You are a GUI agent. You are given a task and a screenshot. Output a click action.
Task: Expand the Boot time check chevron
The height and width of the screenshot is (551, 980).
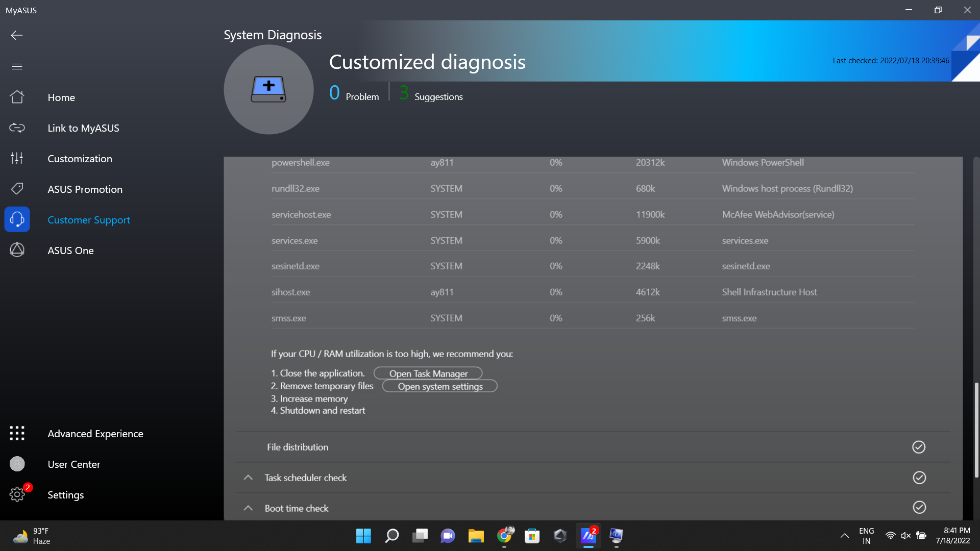coord(248,508)
